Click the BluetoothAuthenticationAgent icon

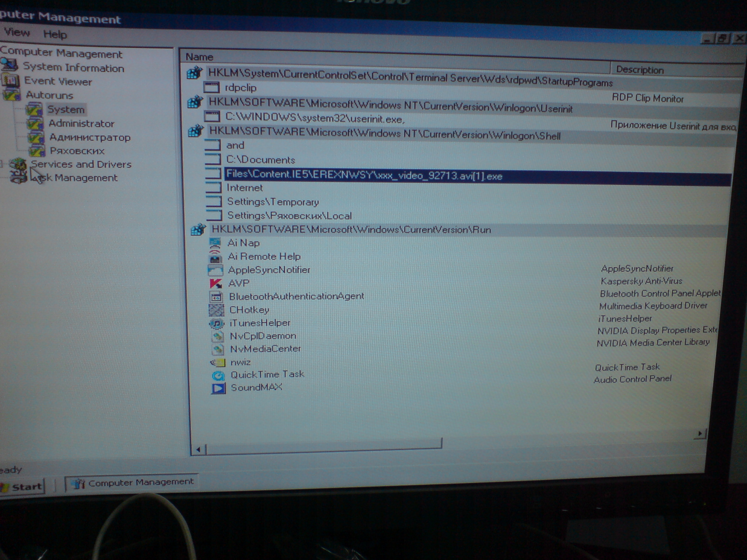coord(216,296)
